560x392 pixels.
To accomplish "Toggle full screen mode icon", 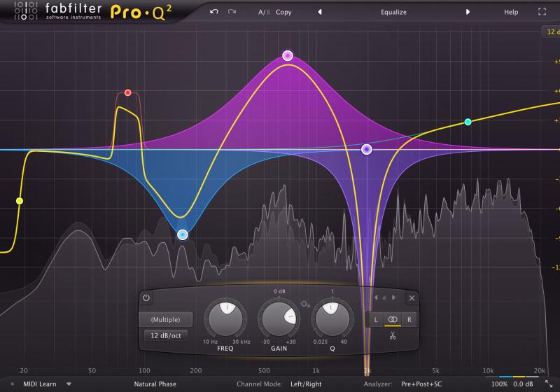I will click(542, 12).
